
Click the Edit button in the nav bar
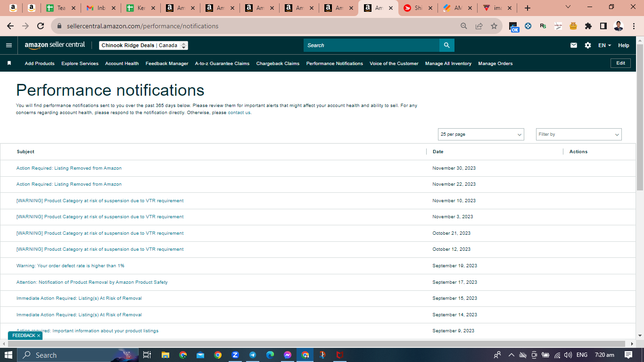pyautogui.click(x=620, y=63)
